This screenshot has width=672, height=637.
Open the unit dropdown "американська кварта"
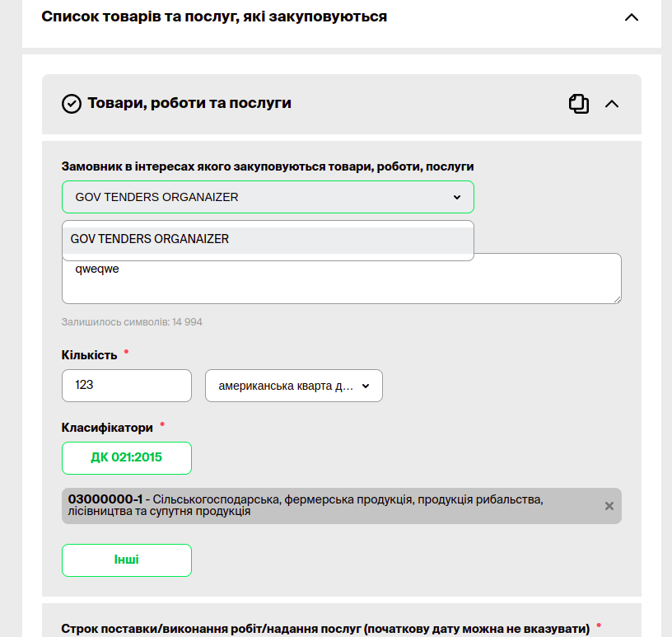[293, 386]
